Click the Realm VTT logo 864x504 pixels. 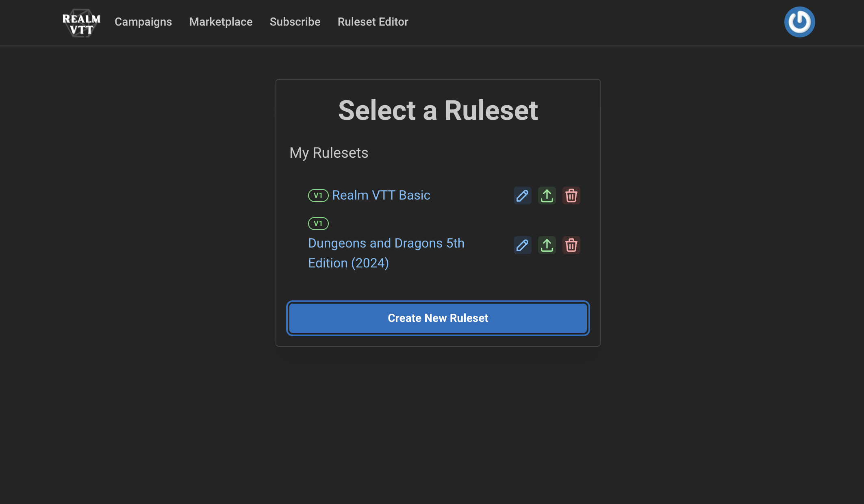point(80,22)
